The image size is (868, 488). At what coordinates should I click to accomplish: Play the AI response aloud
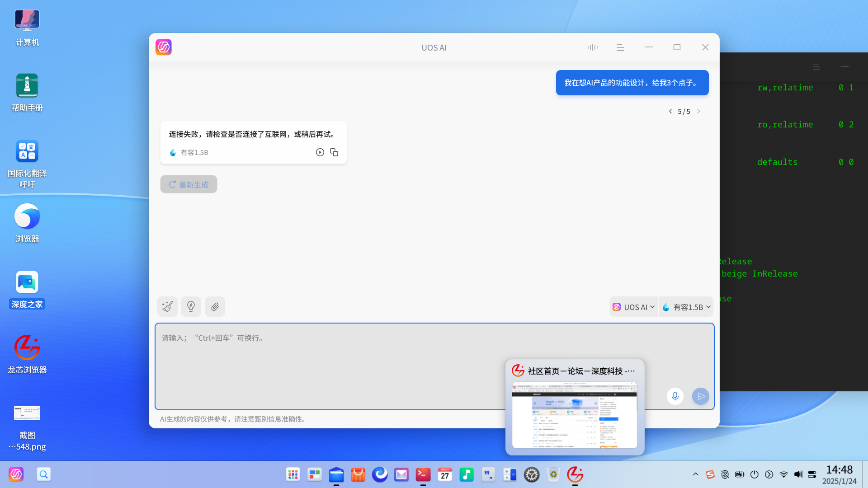pyautogui.click(x=320, y=152)
